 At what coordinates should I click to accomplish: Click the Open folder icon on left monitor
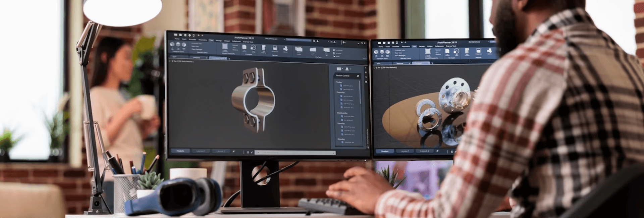tap(180, 35)
